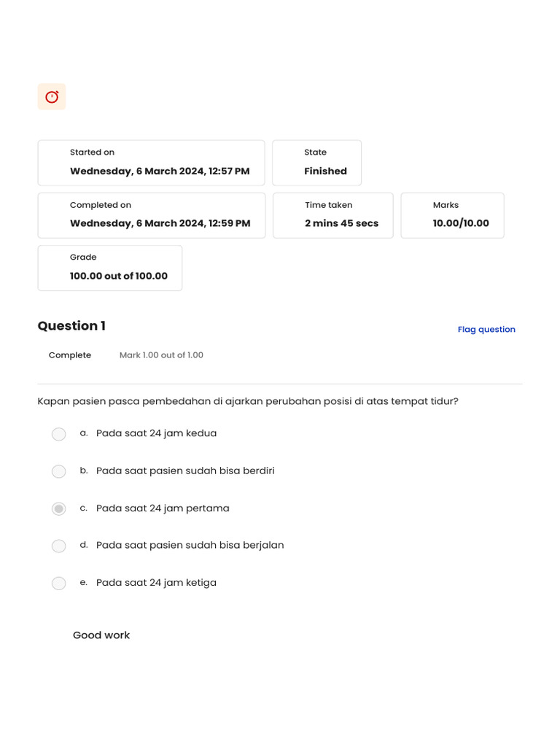Click the 'Completed on' info card
The height and width of the screenshot is (747, 560).
point(152,215)
